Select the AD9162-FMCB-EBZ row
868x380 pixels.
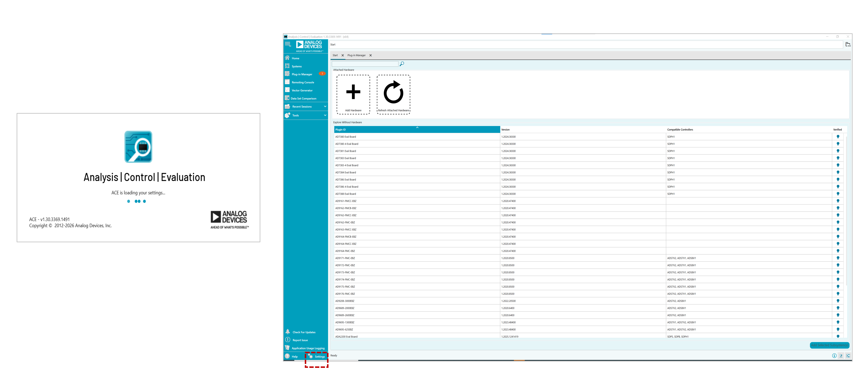[x=589, y=208]
